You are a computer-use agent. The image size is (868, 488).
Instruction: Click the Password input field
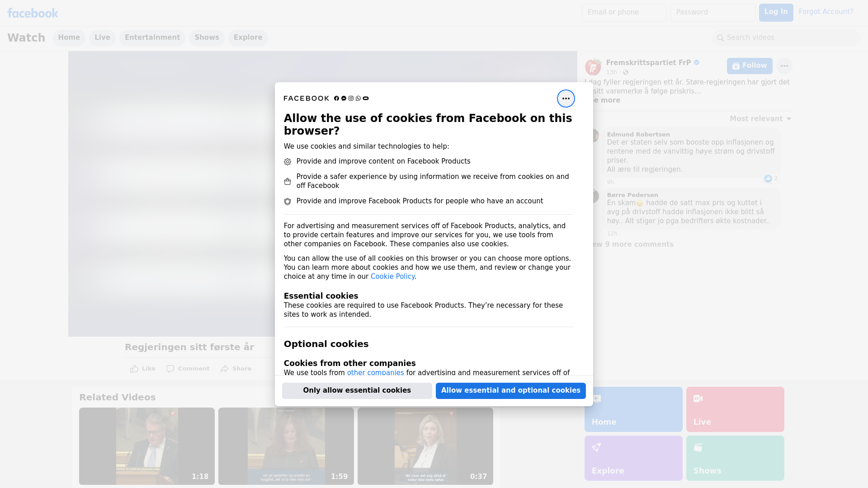[712, 13]
